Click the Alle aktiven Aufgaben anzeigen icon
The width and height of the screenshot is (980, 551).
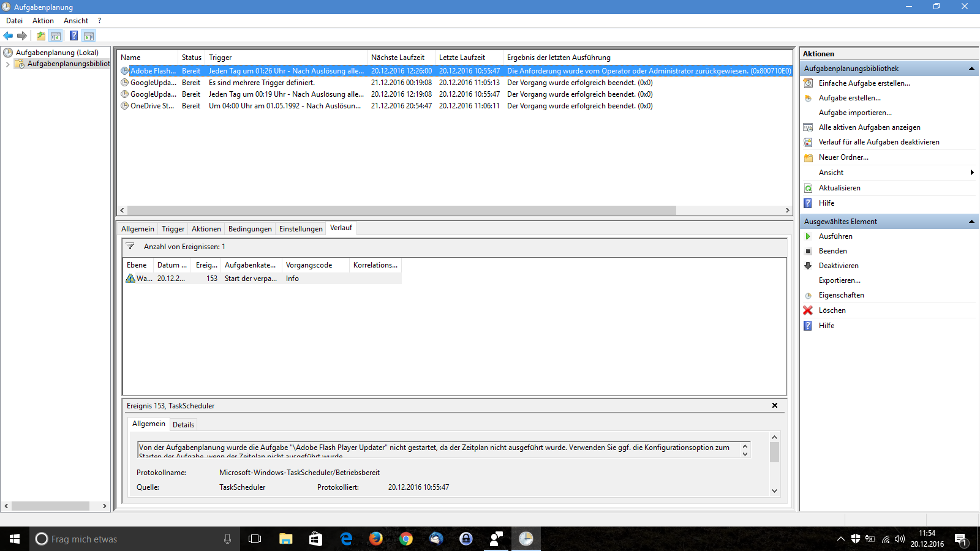[x=808, y=127]
